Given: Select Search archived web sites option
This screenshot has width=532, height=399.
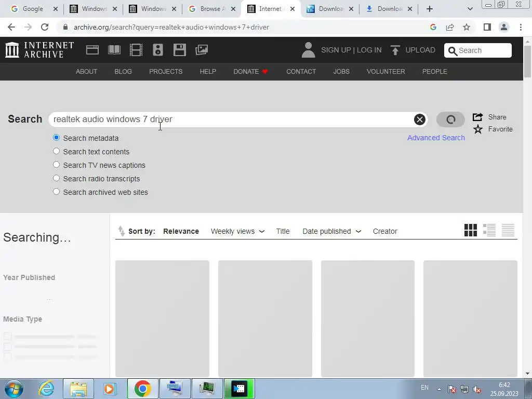Looking at the screenshot, I should tap(56, 192).
